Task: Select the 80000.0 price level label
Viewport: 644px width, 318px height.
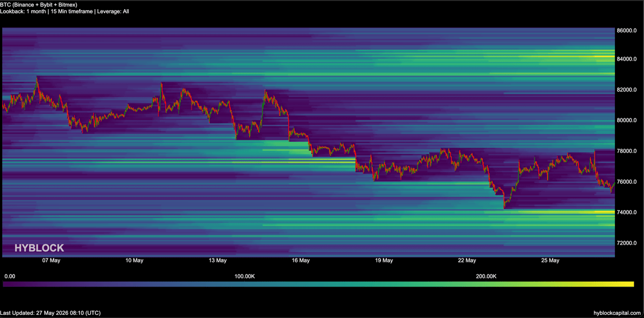Action: coord(627,120)
